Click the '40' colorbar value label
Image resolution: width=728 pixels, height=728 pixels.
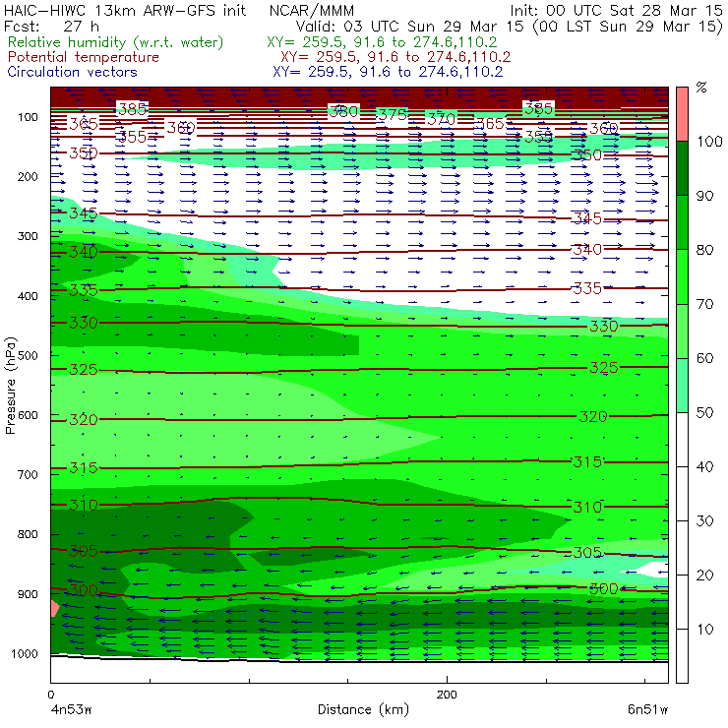click(x=704, y=467)
